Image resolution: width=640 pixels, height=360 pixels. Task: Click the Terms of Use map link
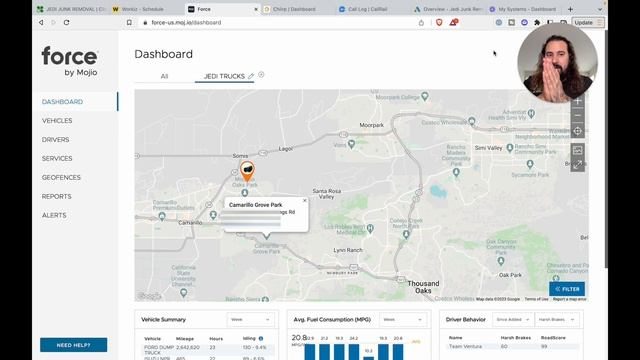tap(536, 299)
